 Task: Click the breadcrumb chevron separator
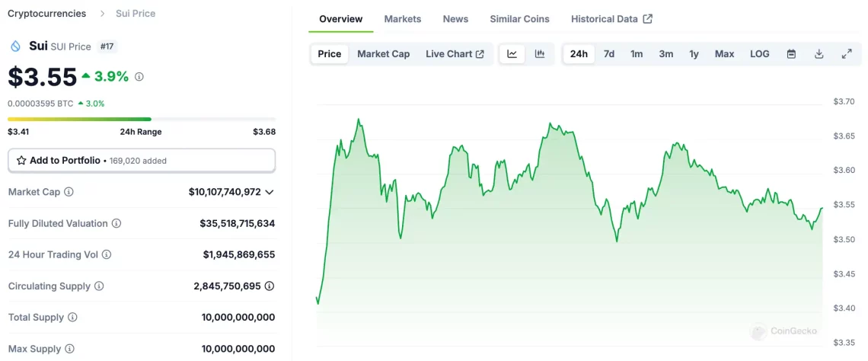[x=103, y=13]
